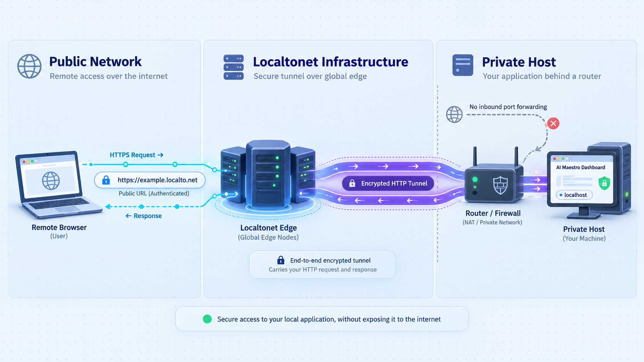Click Carries your HTTP request and response text
The width and height of the screenshot is (644, 362).
tap(323, 270)
